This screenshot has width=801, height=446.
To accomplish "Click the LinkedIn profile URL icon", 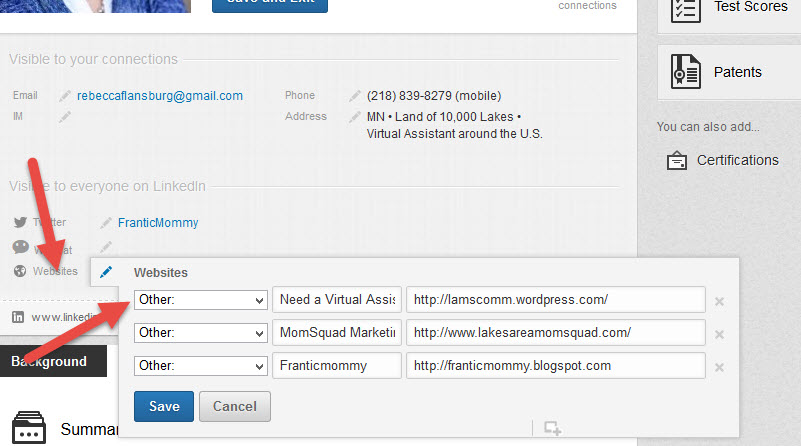I will 18,317.
